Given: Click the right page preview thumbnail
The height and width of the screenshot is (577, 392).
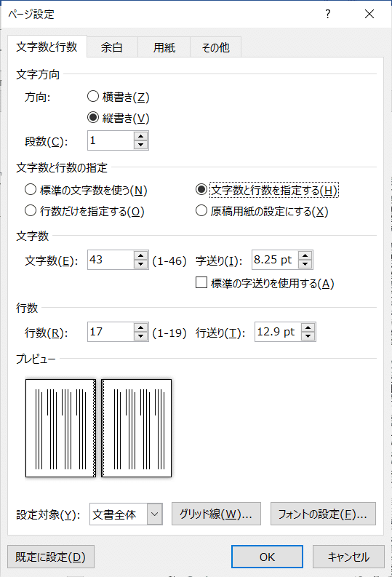Looking at the screenshot, I should [x=137, y=428].
